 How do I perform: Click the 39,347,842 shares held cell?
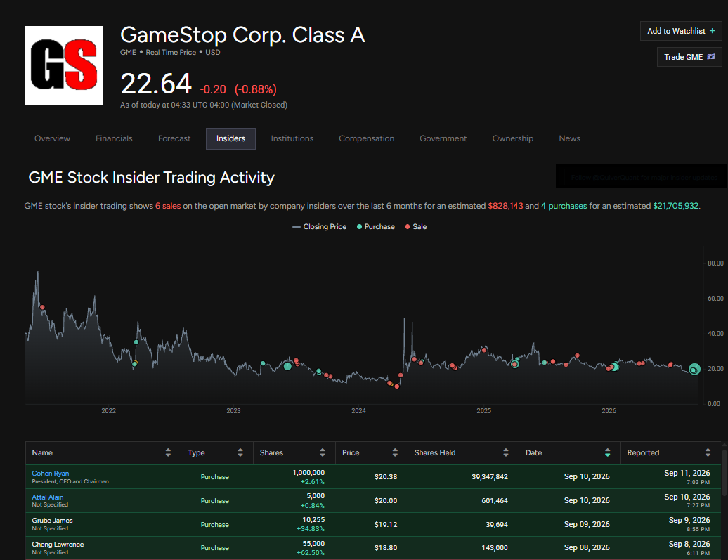489,477
